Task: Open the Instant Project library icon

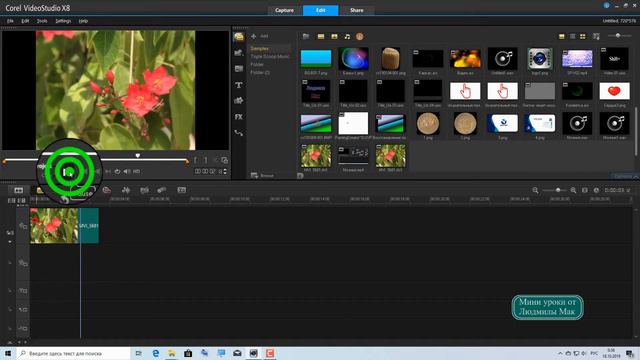Action: click(x=239, y=53)
